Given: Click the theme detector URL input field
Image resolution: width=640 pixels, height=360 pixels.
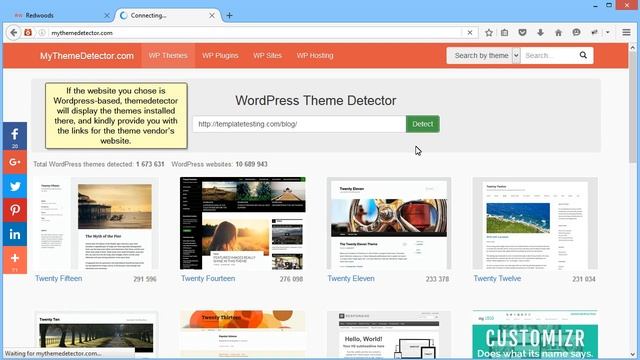Looking at the screenshot, I should (x=299, y=124).
